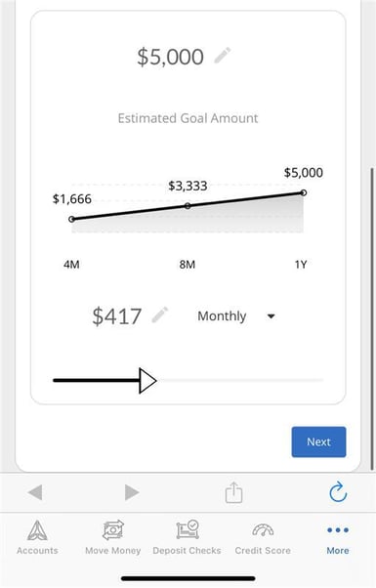Tap the More three-dots icon
Viewport: 376px width, 588px height.
[x=338, y=529]
